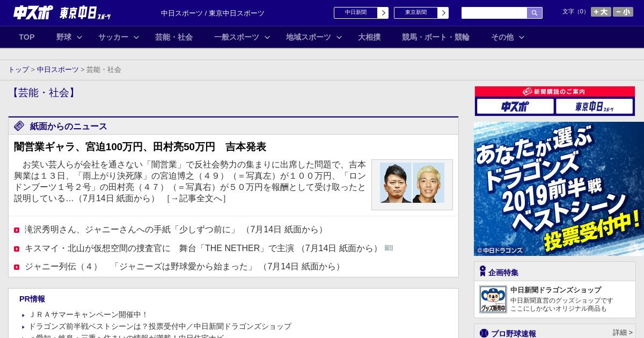Click the arrow next to 東京新聞
Screen dimensions: 644x338
443,13
